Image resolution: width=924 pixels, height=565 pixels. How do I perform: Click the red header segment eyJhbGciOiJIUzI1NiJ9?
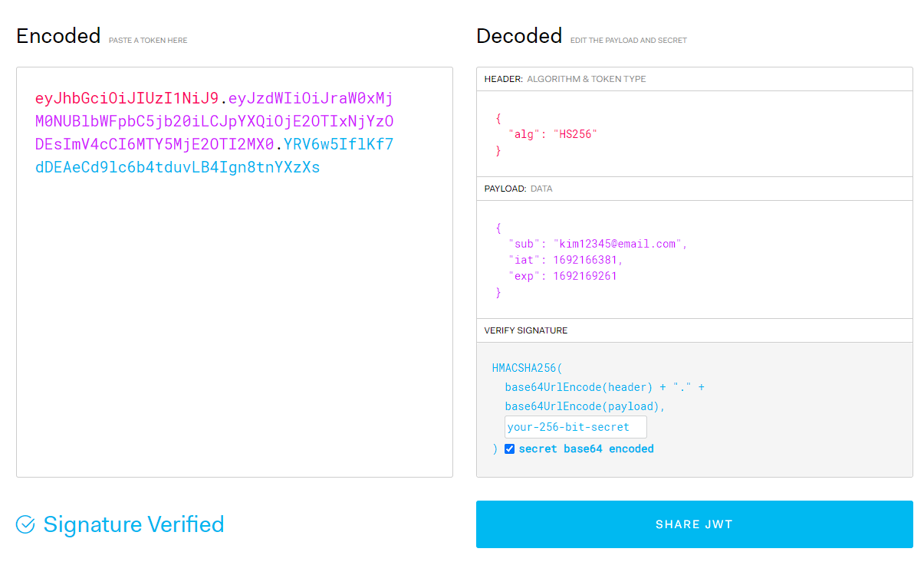(127, 98)
